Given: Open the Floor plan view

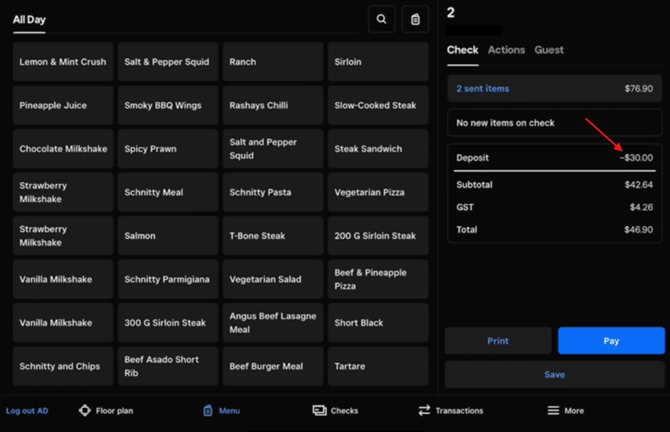Looking at the screenshot, I should pos(106,410).
